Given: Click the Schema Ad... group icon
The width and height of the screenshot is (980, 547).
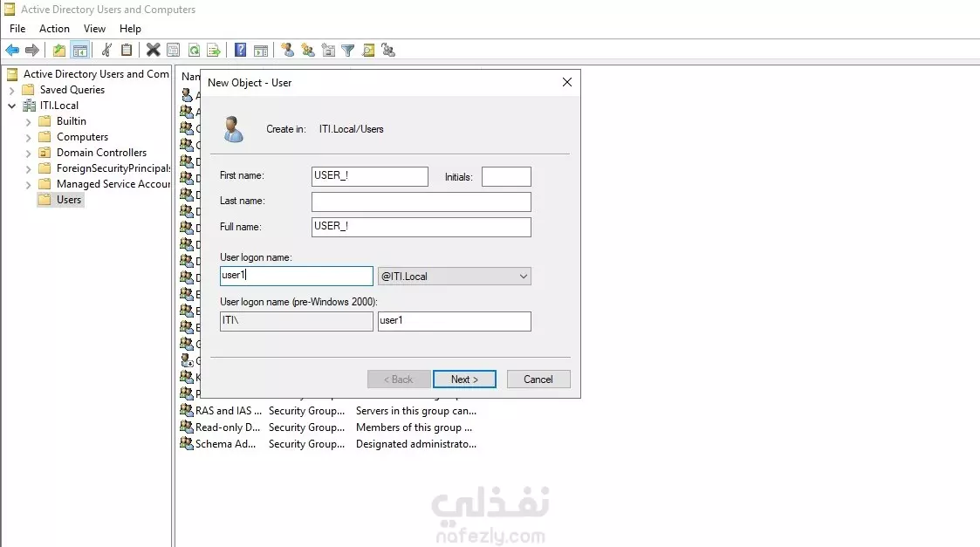Looking at the screenshot, I should point(186,443).
